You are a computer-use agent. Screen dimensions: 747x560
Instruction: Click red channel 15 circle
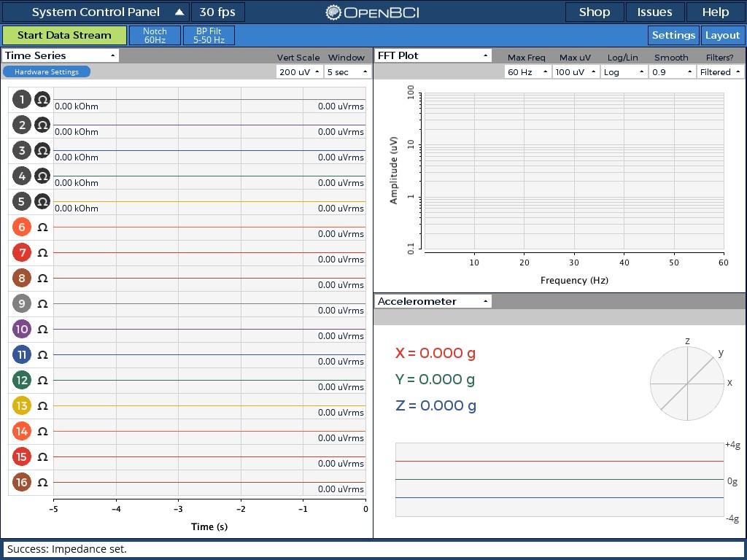(21, 456)
